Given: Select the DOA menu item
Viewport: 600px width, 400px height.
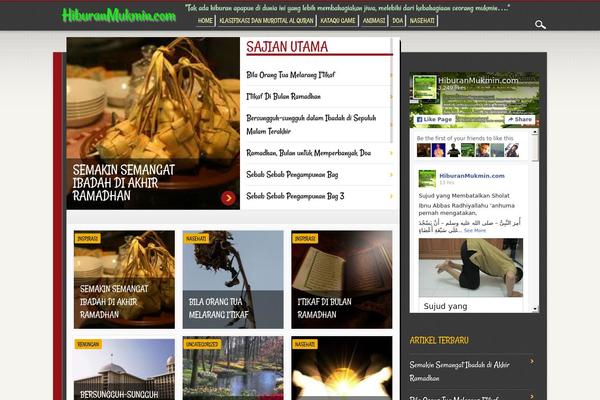Looking at the screenshot, I should point(398,21).
